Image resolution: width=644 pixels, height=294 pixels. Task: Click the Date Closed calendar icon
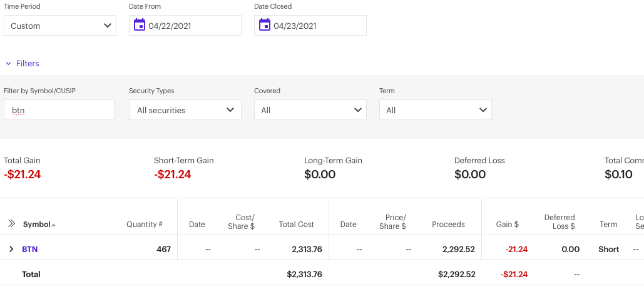pyautogui.click(x=264, y=25)
